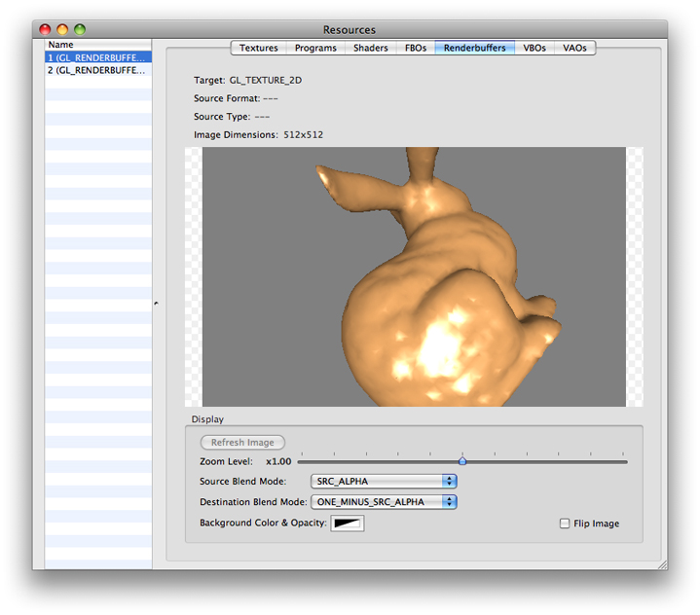Open Source Blend Mode dropdown
The width and height of the screenshot is (700, 615).
384,481
